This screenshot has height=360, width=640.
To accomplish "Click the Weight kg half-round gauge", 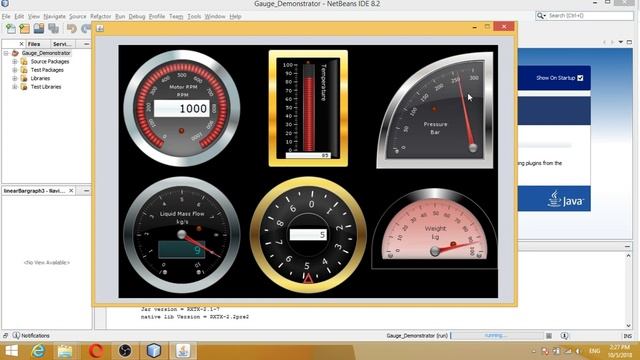I will point(435,229).
